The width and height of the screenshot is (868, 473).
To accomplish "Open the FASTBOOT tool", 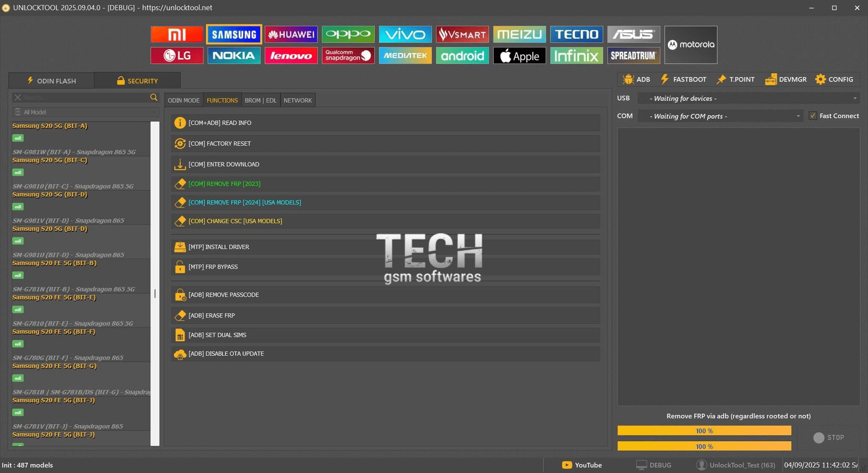I will point(683,79).
